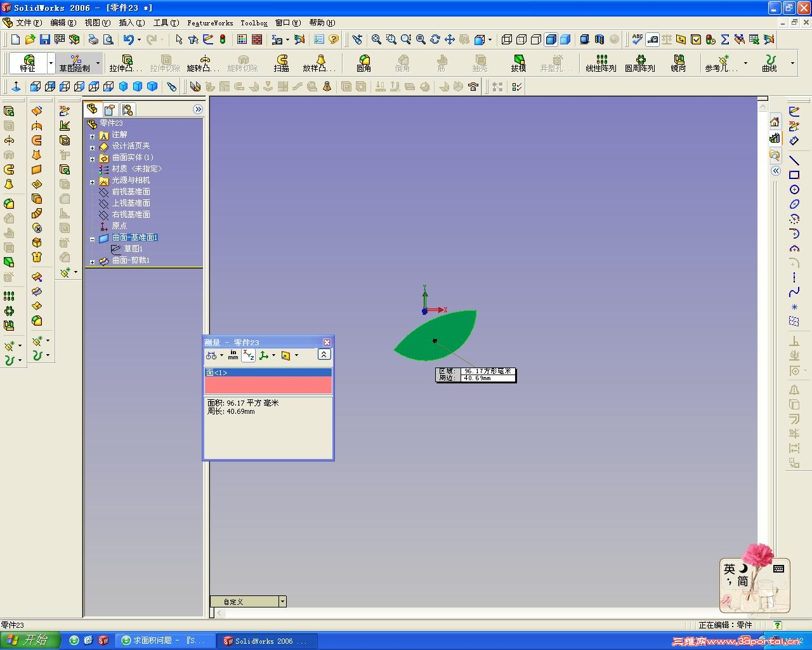Open the Sigma equations tool

point(724,39)
